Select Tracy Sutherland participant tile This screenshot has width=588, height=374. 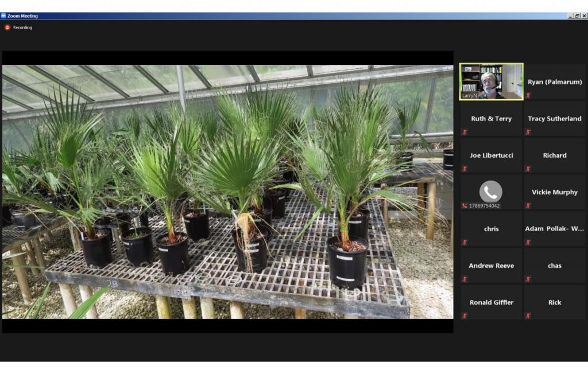(x=555, y=119)
